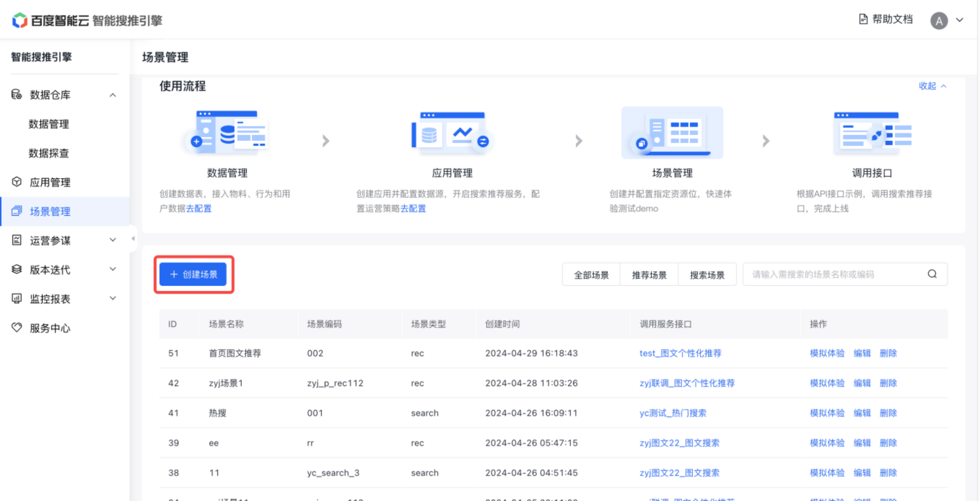Click the 场景管理 flow illustration

tap(672, 133)
